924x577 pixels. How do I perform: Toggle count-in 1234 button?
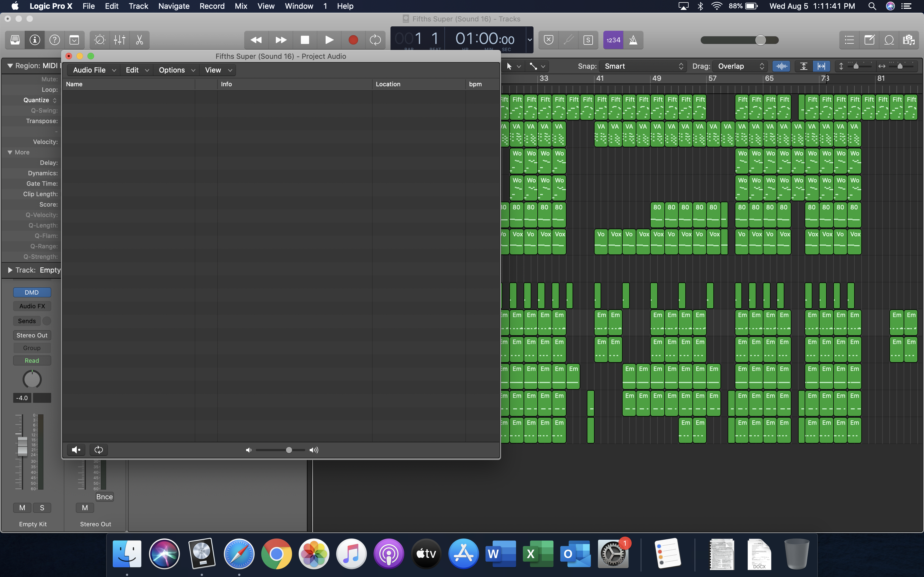click(613, 40)
